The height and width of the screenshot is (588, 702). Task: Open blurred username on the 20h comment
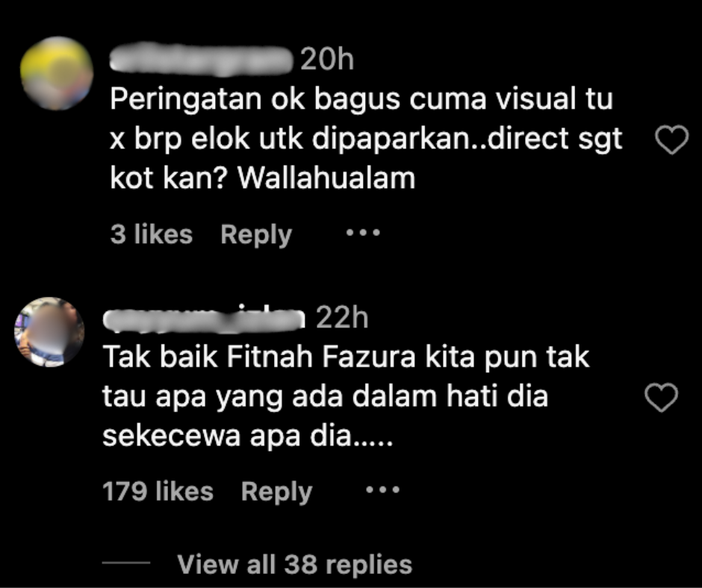(202, 59)
